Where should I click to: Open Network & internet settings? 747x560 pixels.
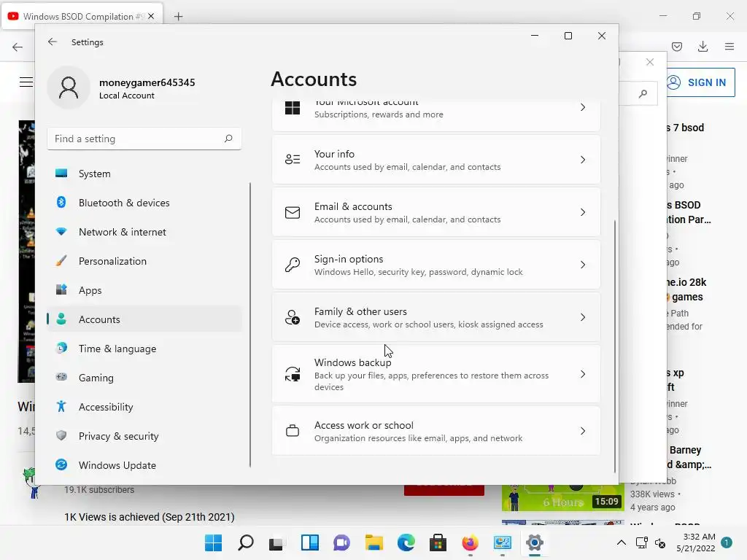(144, 232)
